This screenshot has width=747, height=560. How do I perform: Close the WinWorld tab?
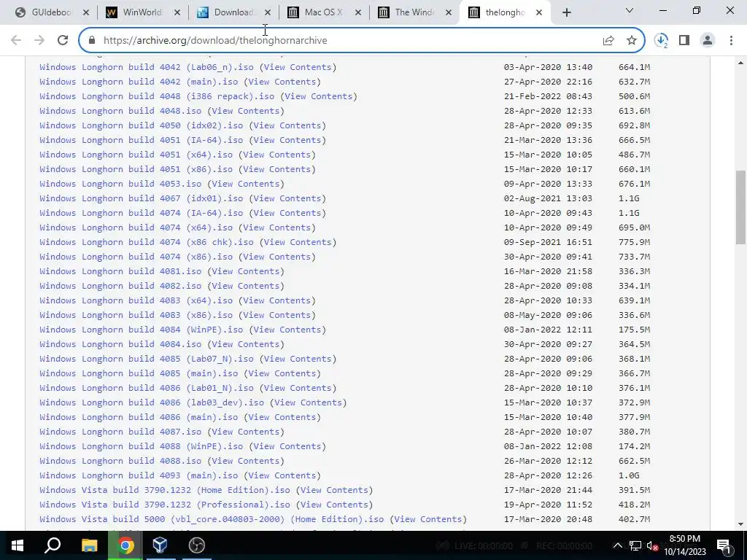click(x=177, y=13)
